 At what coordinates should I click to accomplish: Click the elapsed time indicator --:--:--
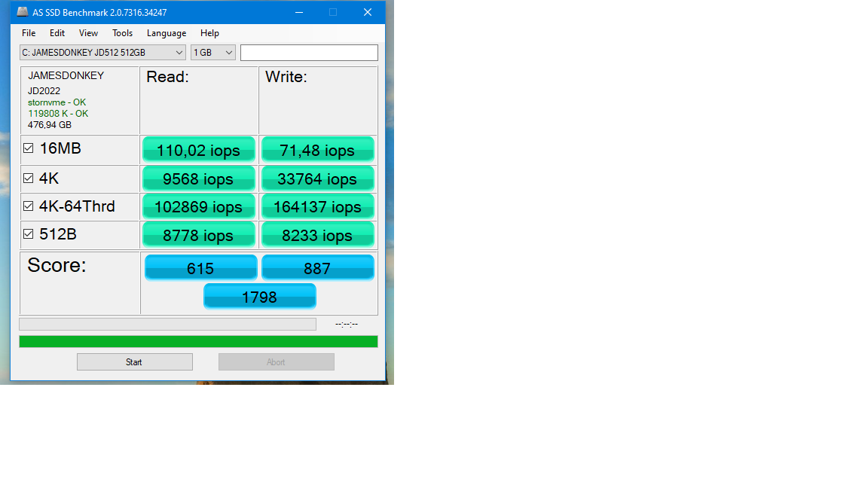pos(347,325)
